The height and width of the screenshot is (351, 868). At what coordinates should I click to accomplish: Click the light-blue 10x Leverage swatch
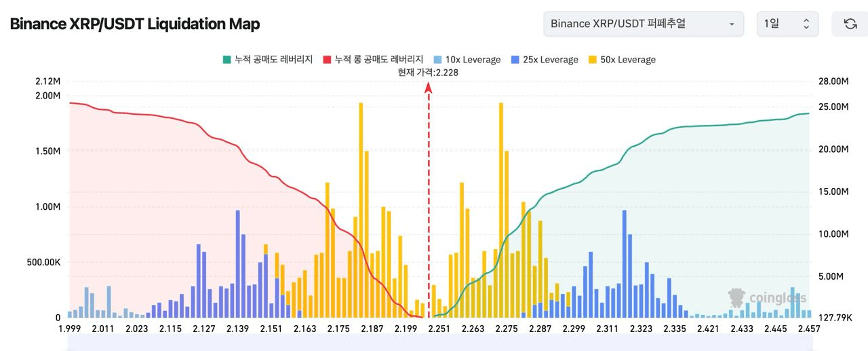(x=437, y=60)
